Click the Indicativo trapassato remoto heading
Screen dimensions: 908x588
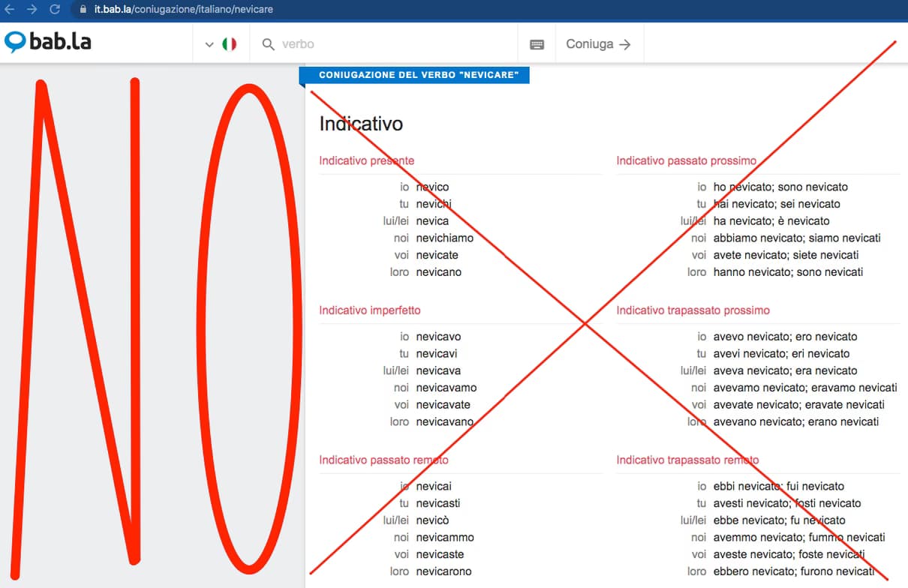coord(687,460)
